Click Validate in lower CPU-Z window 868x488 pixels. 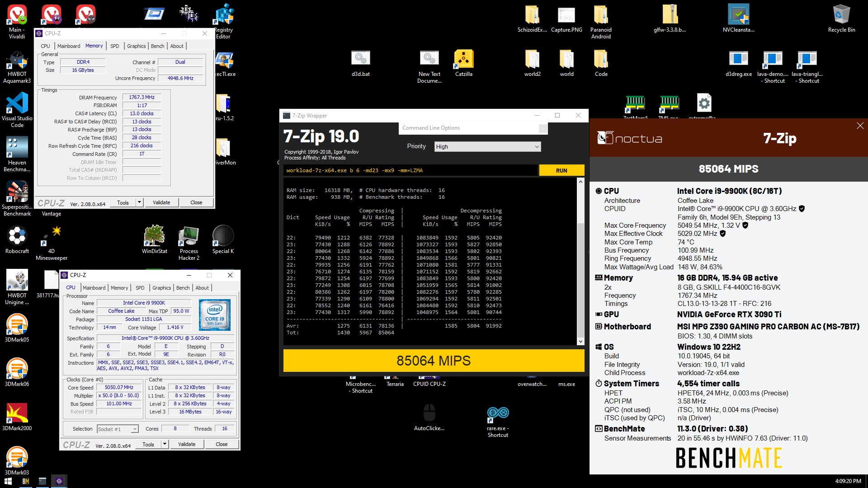pos(187,444)
